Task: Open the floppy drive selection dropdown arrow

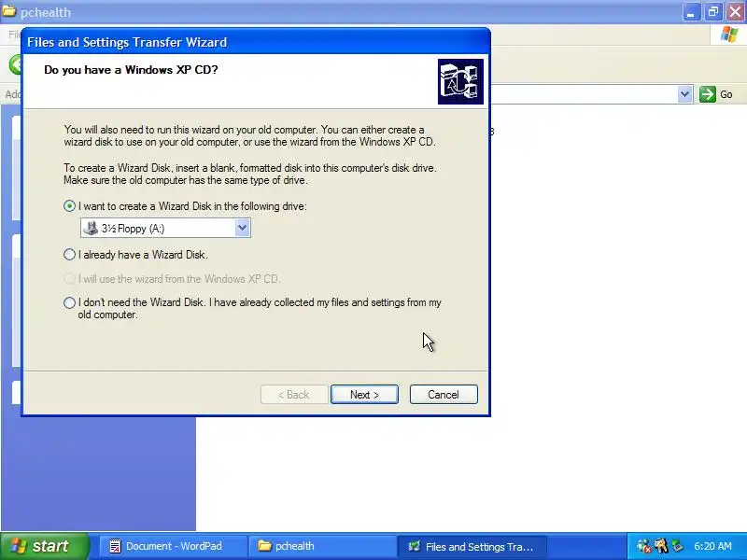Action: click(x=242, y=228)
